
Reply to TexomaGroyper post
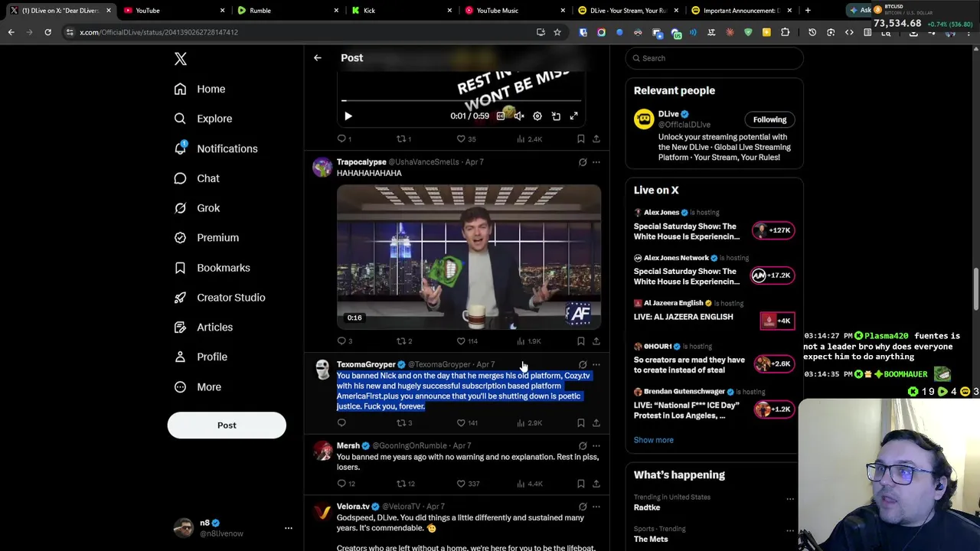pyautogui.click(x=341, y=423)
